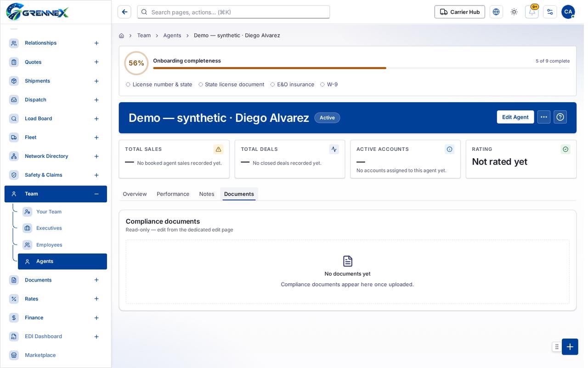Expand Documents sidebar plus
588x368 pixels.
pyautogui.click(x=96, y=280)
